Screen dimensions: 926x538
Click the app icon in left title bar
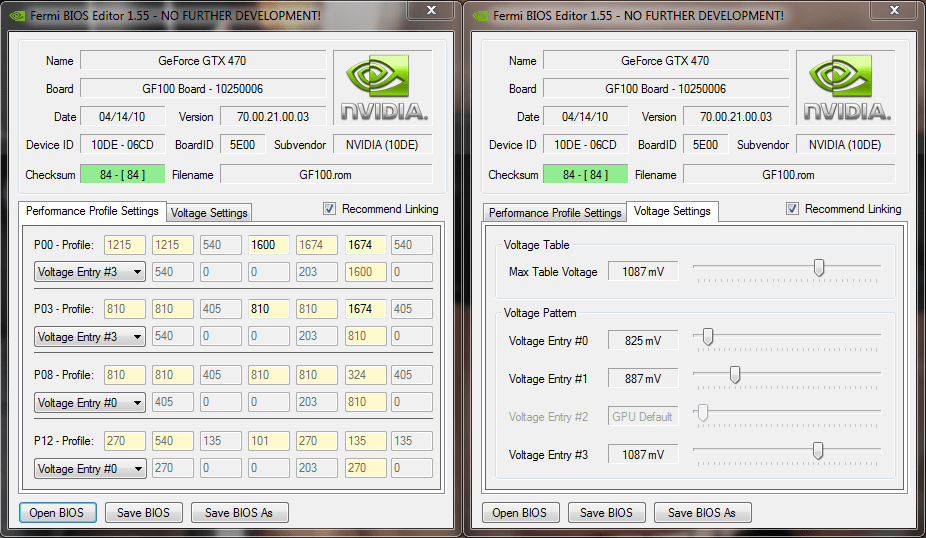(x=17, y=16)
